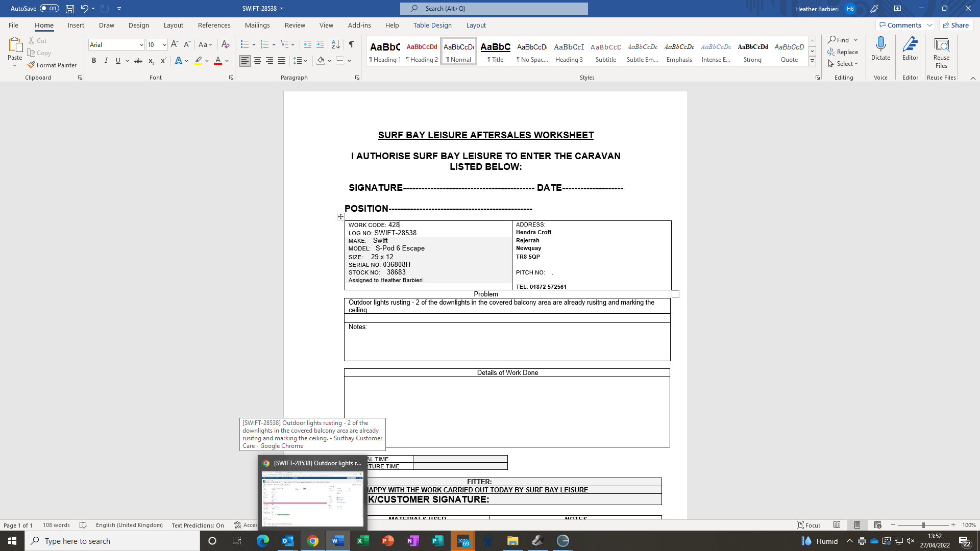
Task: Expand the font name dropdown
Action: pos(141,45)
